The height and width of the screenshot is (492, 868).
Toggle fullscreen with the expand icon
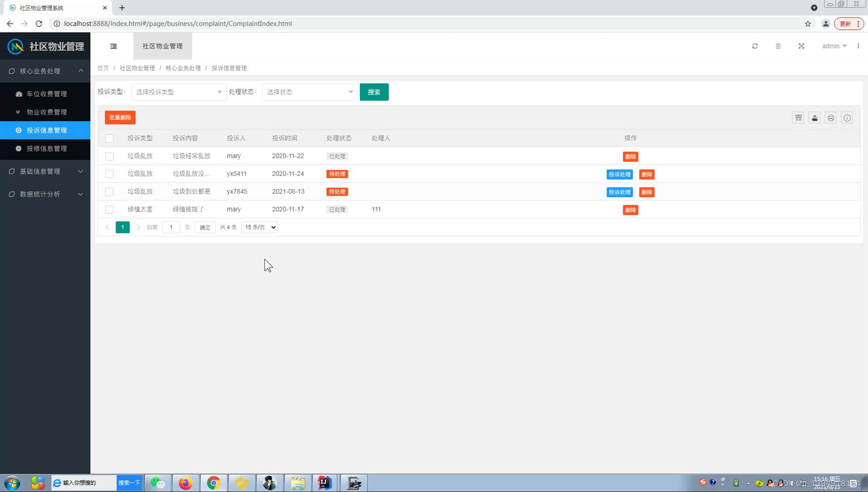pyautogui.click(x=802, y=46)
